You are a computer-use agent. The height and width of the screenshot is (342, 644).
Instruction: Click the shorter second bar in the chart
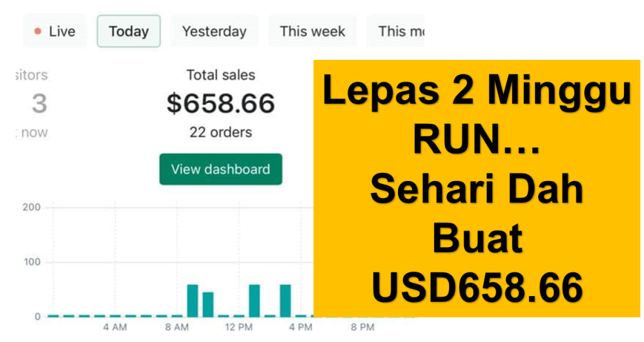[208, 304]
